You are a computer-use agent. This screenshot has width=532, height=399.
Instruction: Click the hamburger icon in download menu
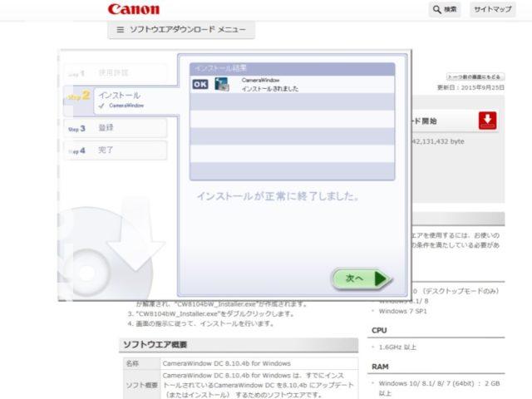[120, 30]
